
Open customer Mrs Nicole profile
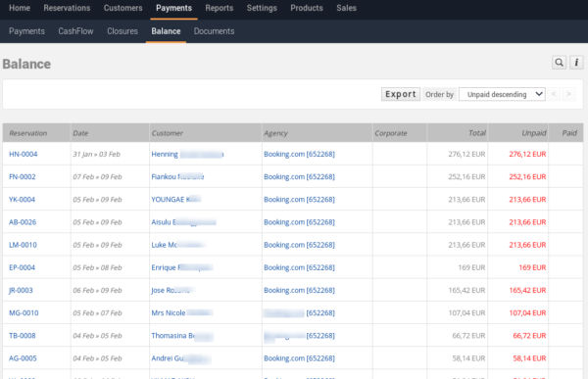pos(182,313)
